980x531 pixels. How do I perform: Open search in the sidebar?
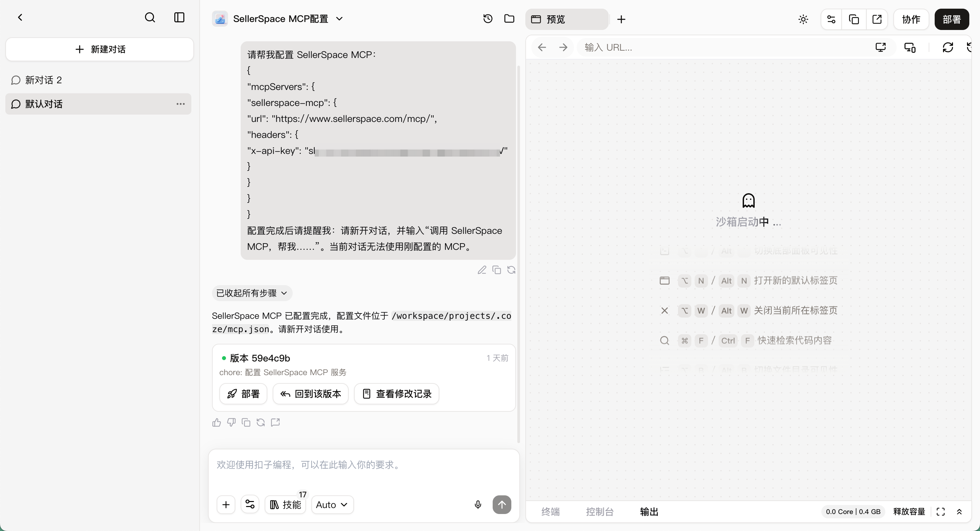(150, 17)
